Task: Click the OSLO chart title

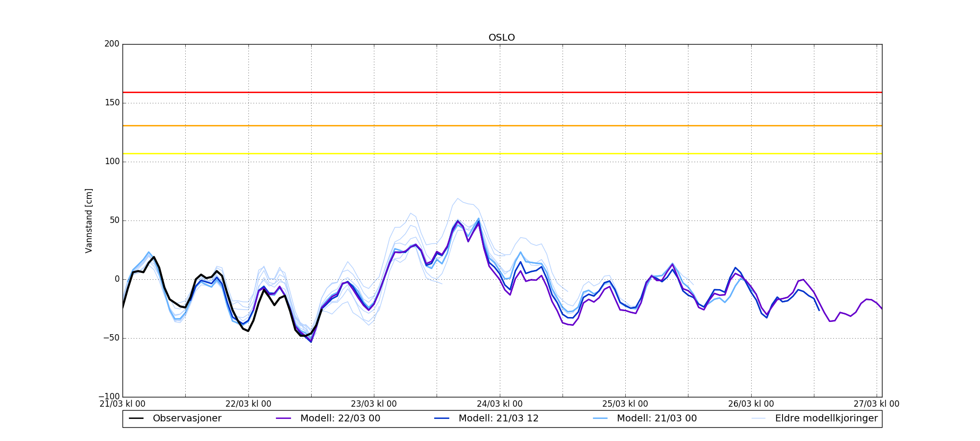Action: click(x=502, y=38)
